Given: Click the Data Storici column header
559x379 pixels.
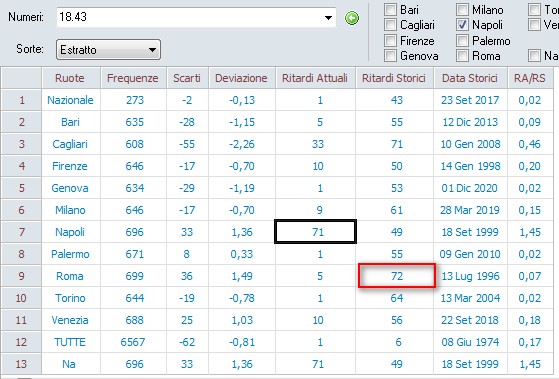Looking at the screenshot, I should (470, 78).
